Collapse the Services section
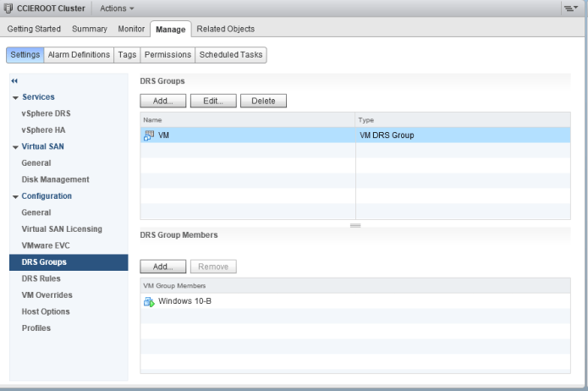 (x=15, y=97)
